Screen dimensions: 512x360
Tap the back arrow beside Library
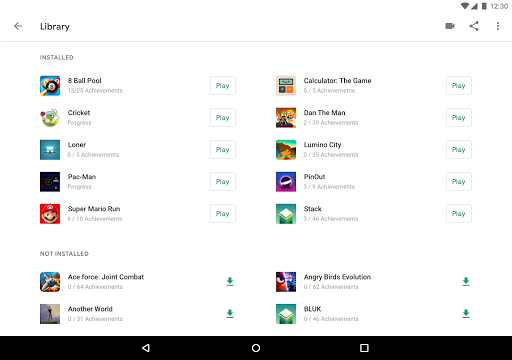[x=18, y=26]
